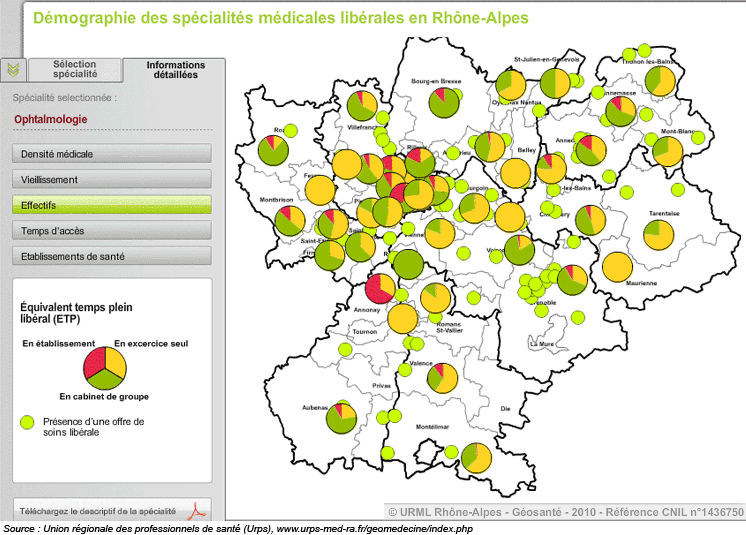This screenshot has height=535, width=746.
Task: Show Etablissements de santé layer
Action: pyautogui.click(x=112, y=256)
